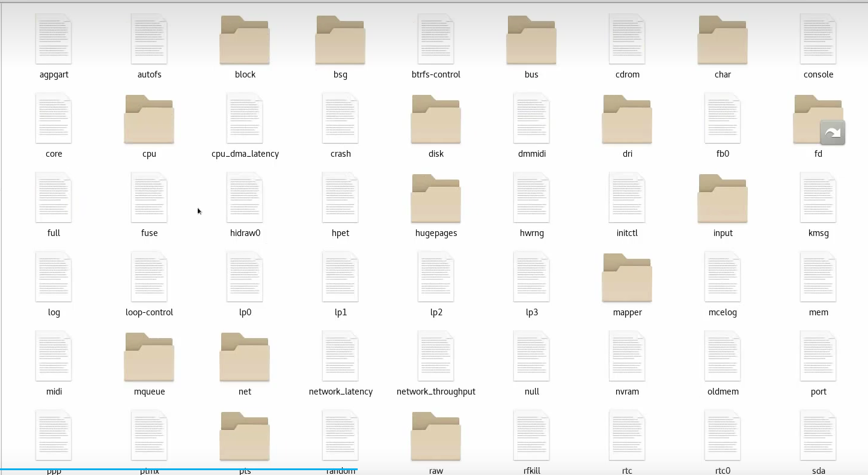Viewport: 868px width, 475px height.
Task: Open the bsg folder
Action: click(340, 40)
